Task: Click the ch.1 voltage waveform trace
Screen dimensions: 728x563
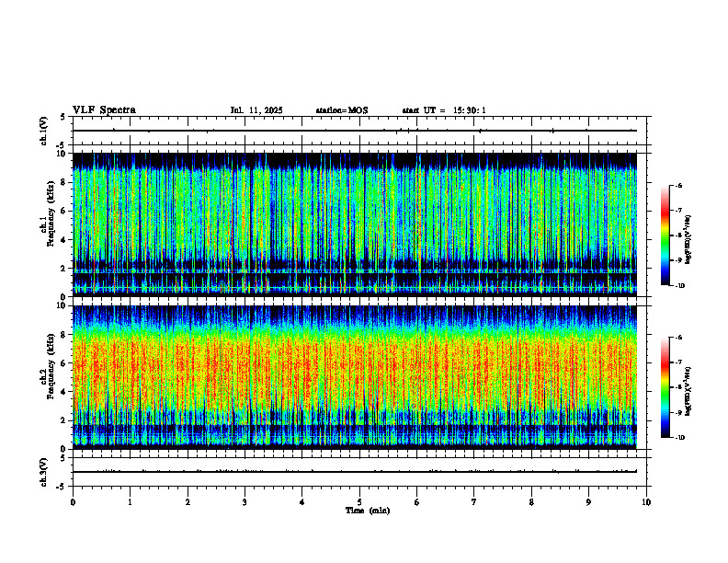Action: pos(355,131)
